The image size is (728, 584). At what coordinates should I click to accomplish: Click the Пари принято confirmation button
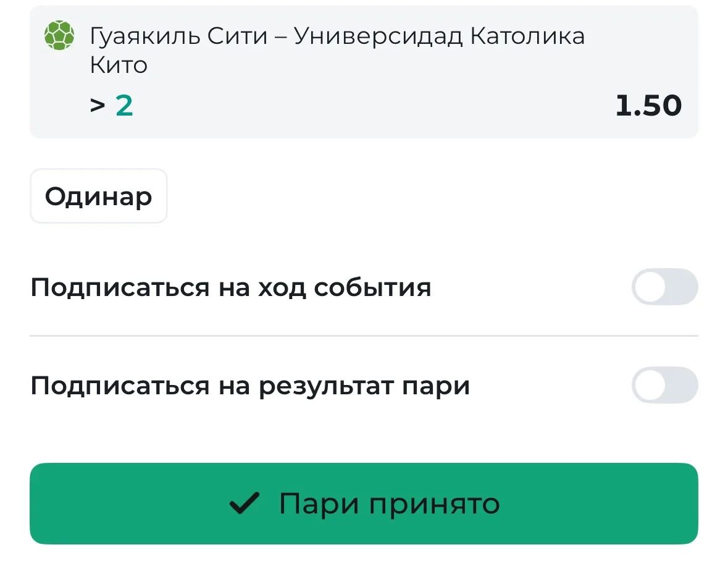tap(364, 504)
